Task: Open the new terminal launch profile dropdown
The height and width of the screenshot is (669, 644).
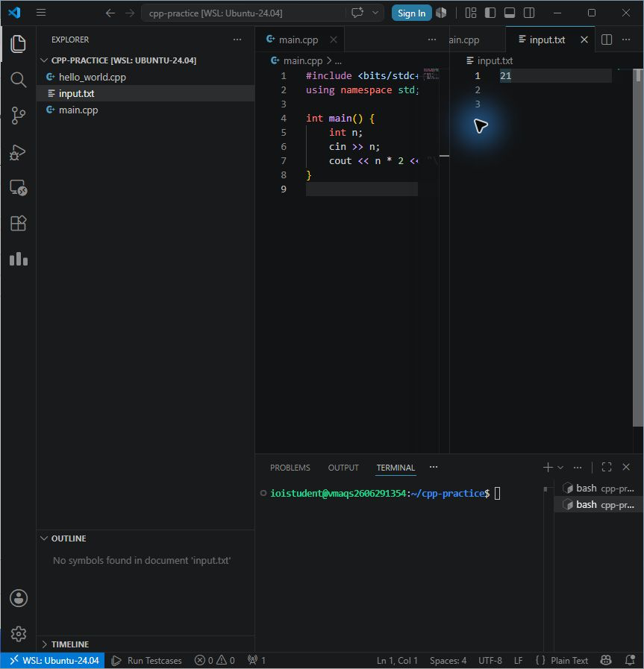Action: point(560,468)
